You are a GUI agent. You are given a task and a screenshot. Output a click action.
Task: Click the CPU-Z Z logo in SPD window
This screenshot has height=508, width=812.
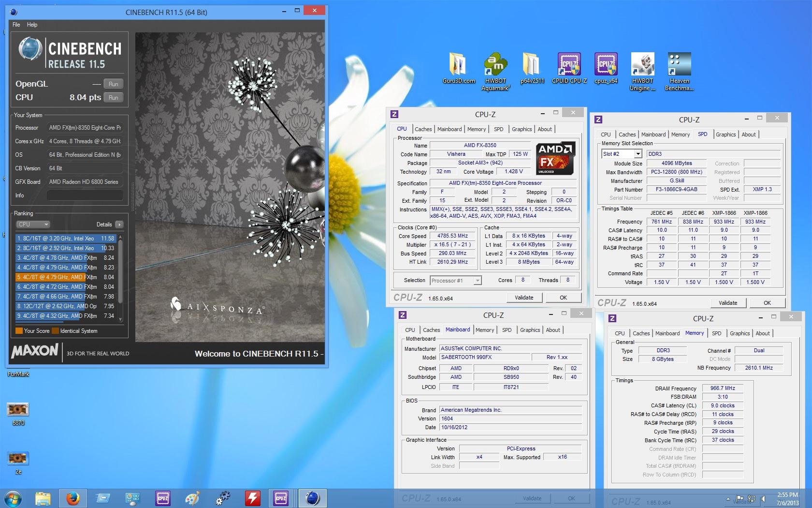coord(598,120)
